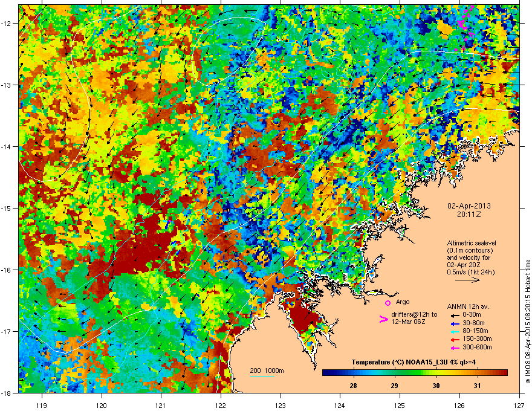This screenshot has height=411, width=532.
Task: Click the 0.5m/s velocity scale arrow
Action: click(467, 280)
